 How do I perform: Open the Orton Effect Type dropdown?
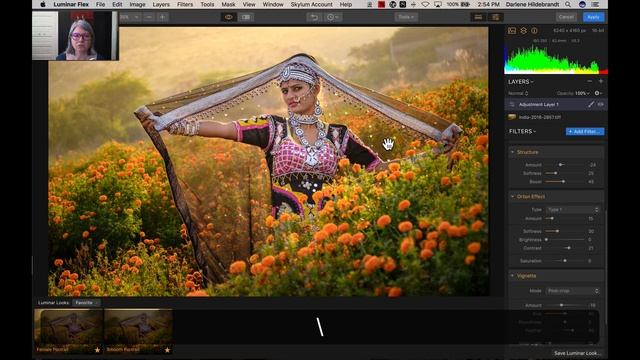pos(572,209)
